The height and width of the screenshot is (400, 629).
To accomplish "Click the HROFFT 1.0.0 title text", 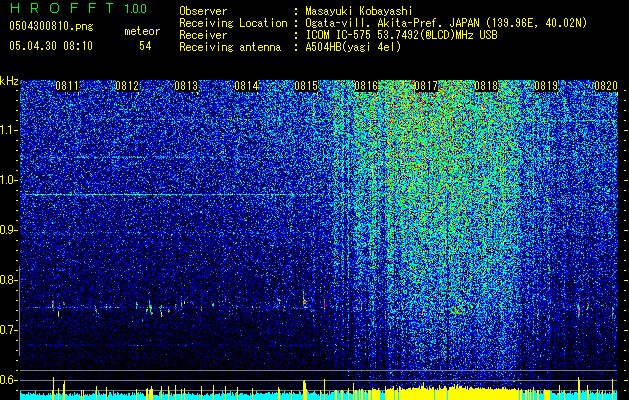I will [x=78, y=8].
